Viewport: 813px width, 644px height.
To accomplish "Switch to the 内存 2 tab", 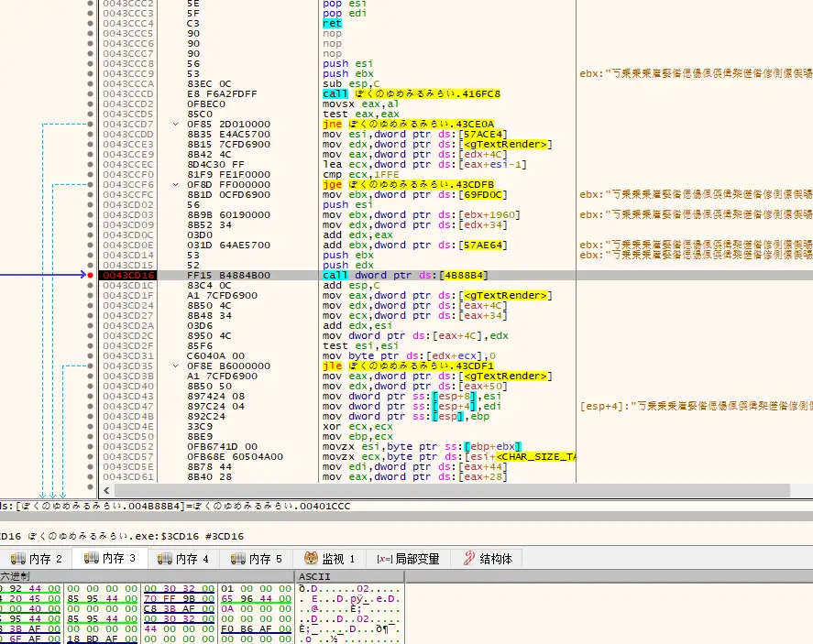I will [x=37, y=559].
